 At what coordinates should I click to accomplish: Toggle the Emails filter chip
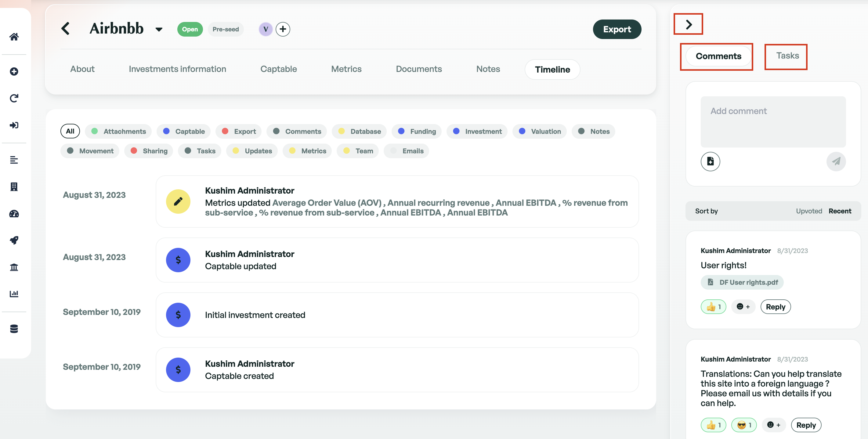click(x=406, y=151)
